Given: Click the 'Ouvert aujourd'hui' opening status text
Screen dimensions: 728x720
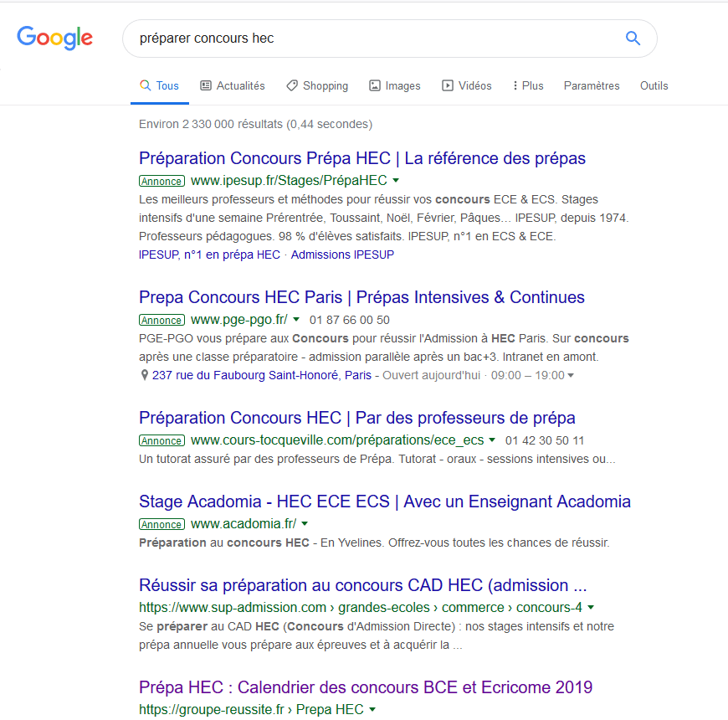Looking at the screenshot, I should pos(431,375).
